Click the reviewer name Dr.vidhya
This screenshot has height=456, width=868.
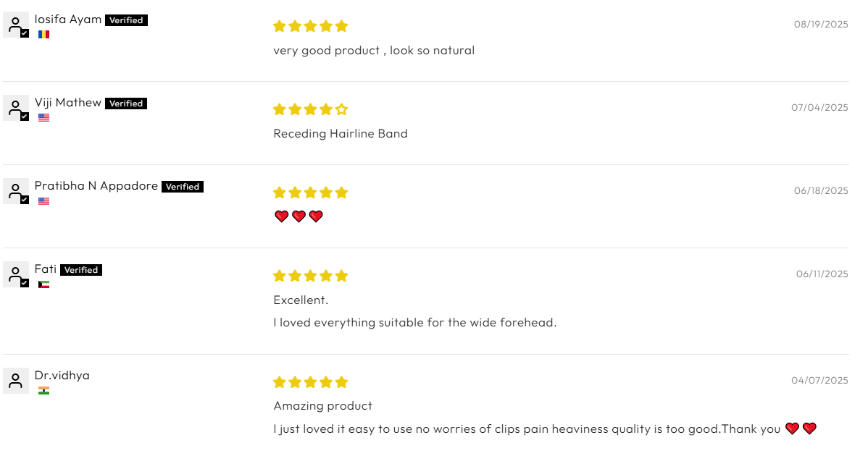62,376
